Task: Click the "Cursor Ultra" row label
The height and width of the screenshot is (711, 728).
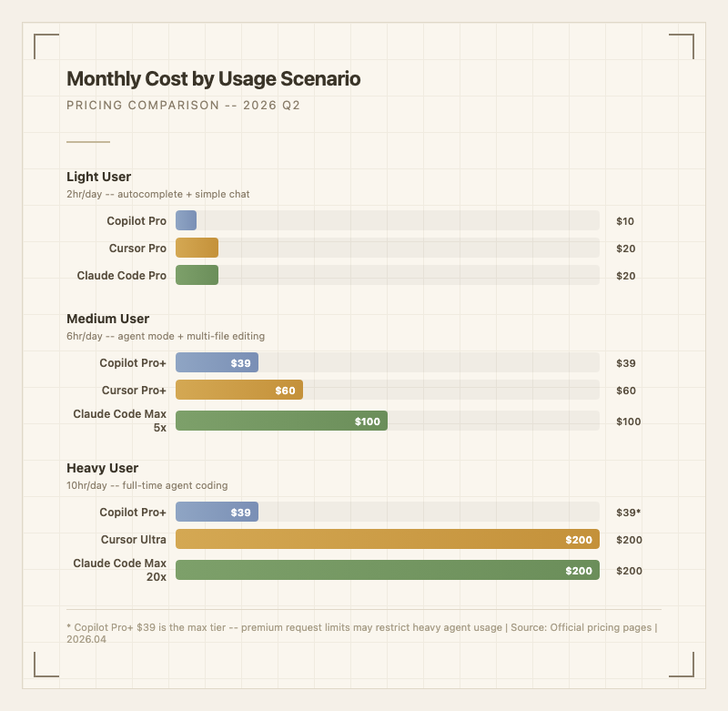Action: (x=134, y=540)
